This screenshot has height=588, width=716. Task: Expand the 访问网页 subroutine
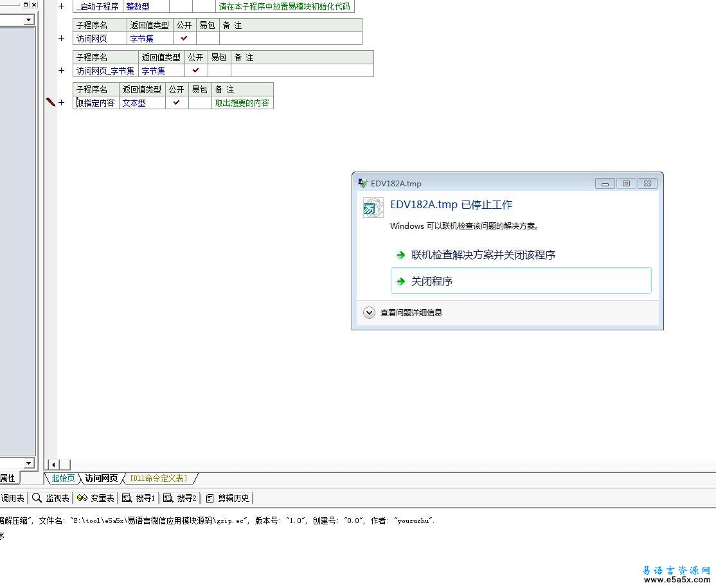(61, 39)
